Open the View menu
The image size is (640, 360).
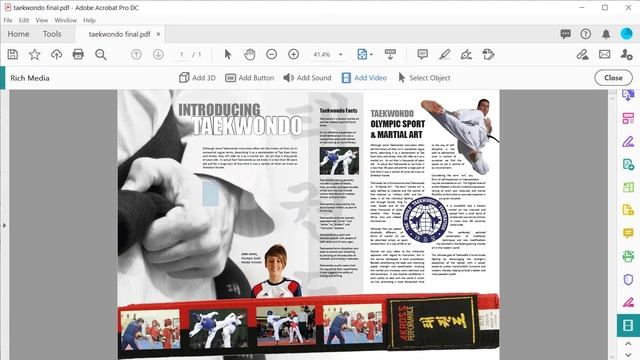coord(42,20)
